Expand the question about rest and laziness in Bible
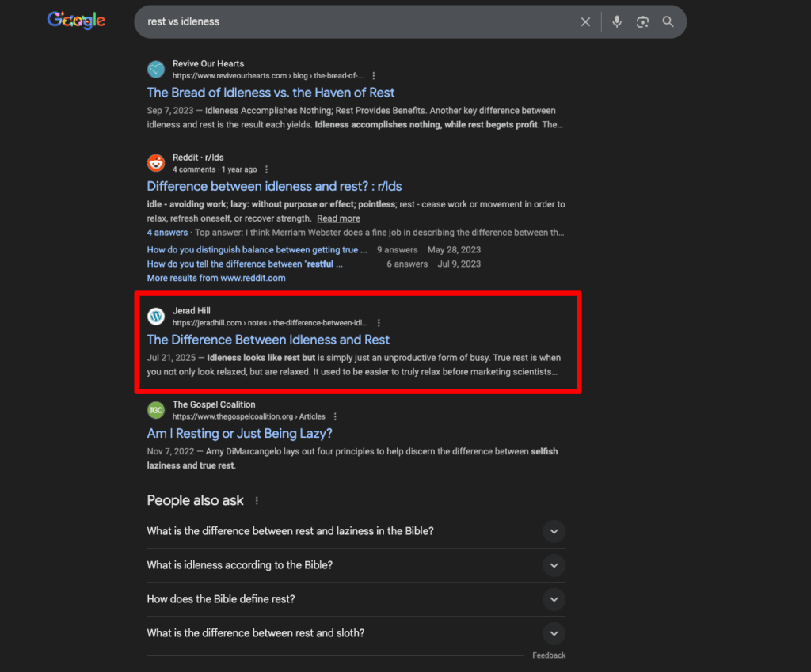 point(554,531)
